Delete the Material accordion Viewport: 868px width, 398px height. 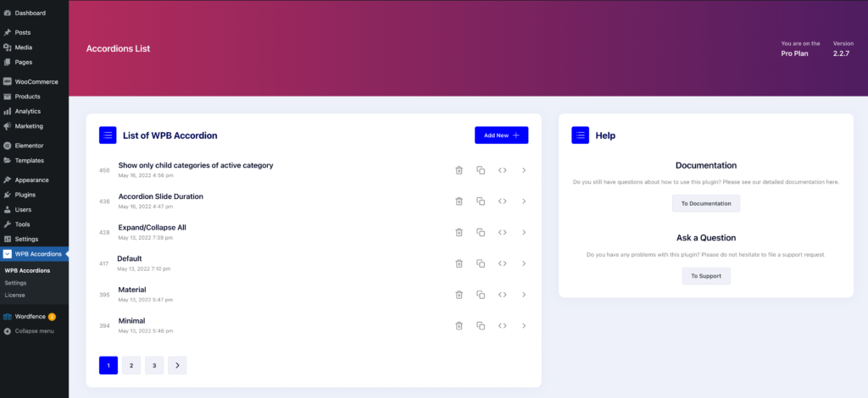pyautogui.click(x=459, y=295)
